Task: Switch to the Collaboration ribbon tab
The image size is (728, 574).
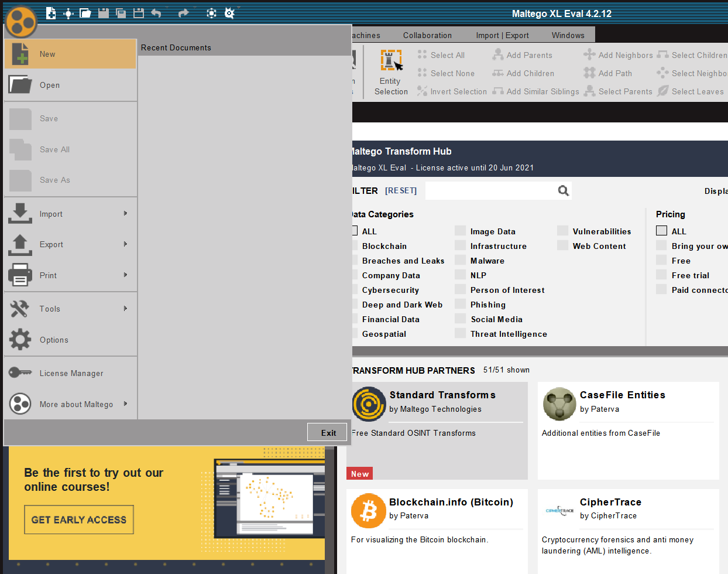Action: [x=427, y=35]
